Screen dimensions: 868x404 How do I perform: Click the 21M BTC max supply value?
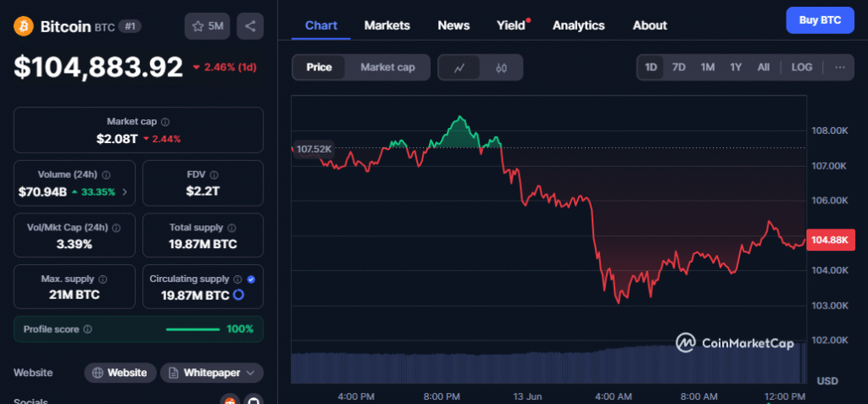75,295
